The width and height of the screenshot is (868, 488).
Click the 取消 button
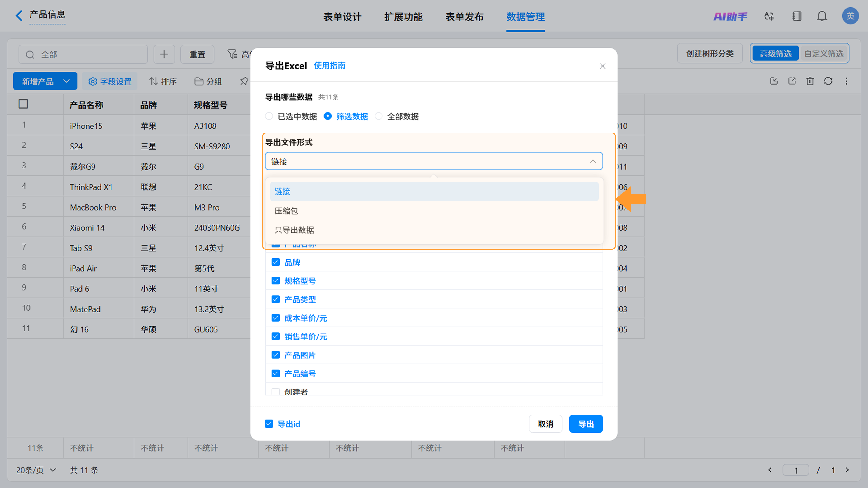545,424
